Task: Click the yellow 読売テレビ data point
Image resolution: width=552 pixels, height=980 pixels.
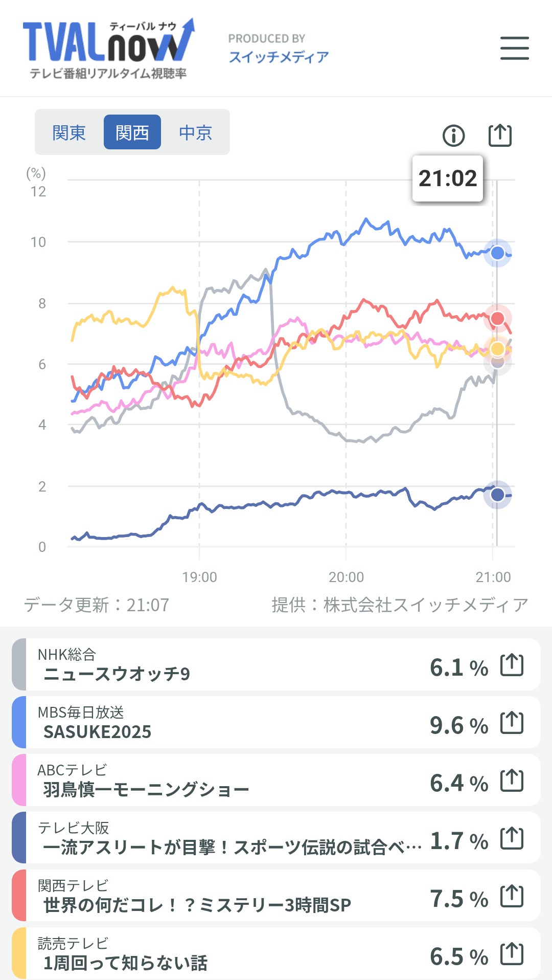Action: [x=497, y=349]
